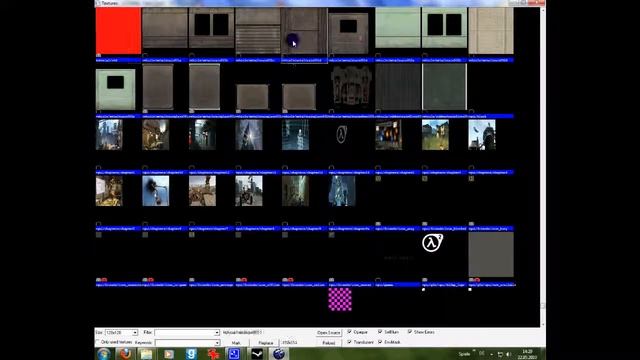Click the Reload button

(329, 343)
